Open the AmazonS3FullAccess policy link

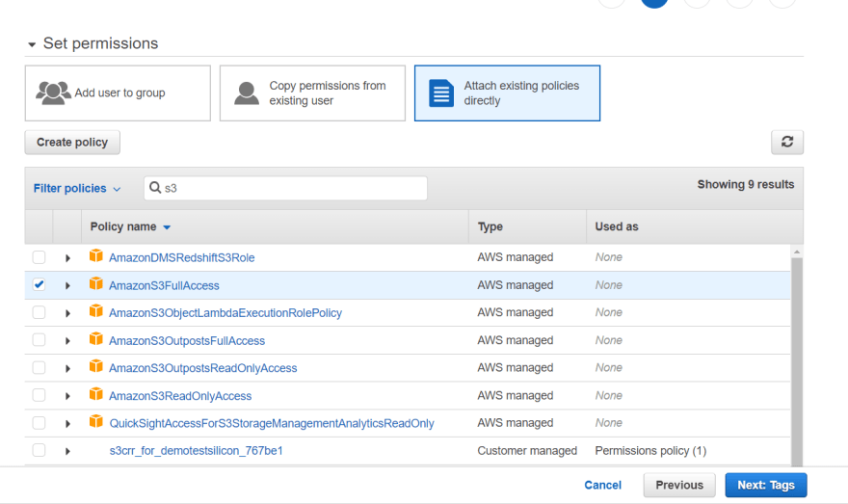tap(164, 285)
